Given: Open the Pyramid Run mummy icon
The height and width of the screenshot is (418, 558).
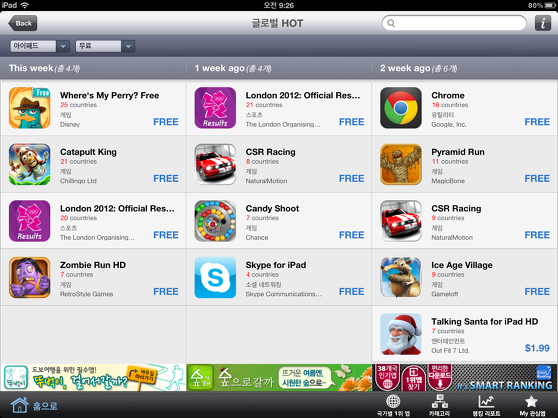Looking at the screenshot, I should click(x=401, y=164).
